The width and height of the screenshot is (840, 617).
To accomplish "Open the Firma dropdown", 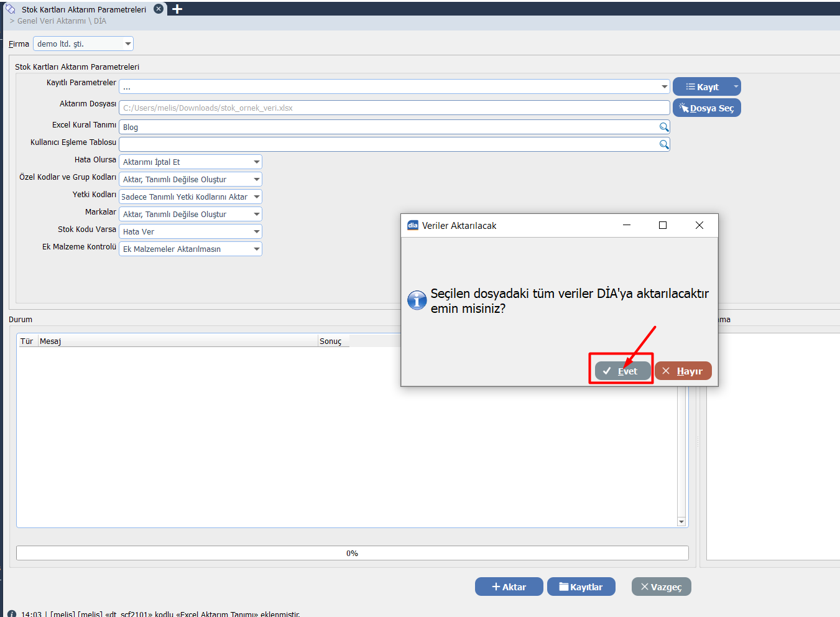I will (x=127, y=44).
